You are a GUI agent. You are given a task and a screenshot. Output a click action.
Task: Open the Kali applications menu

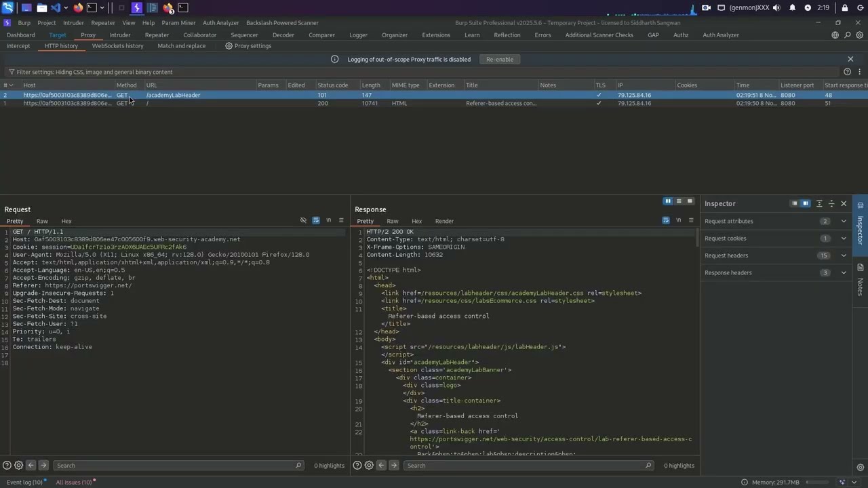pyautogui.click(x=7, y=7)
